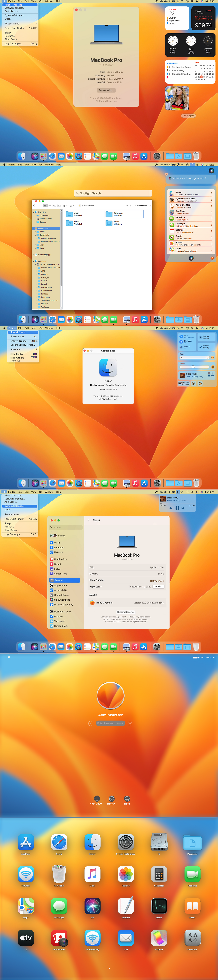Expand the Maps suggestion chevron in Siri

pos(212,250)
